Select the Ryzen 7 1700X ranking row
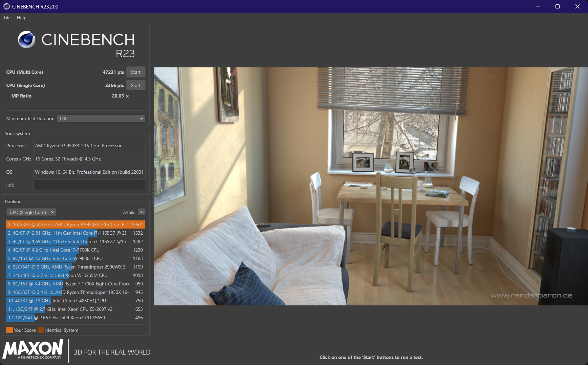Screen dimensions: 588x365 tap(75, 284)
